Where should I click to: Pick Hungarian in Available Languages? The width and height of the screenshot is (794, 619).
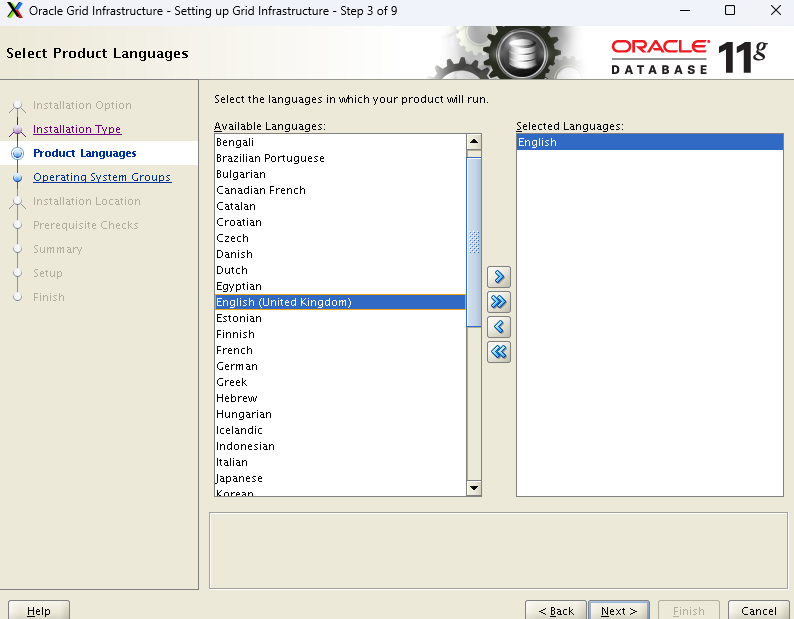[340, 414]
